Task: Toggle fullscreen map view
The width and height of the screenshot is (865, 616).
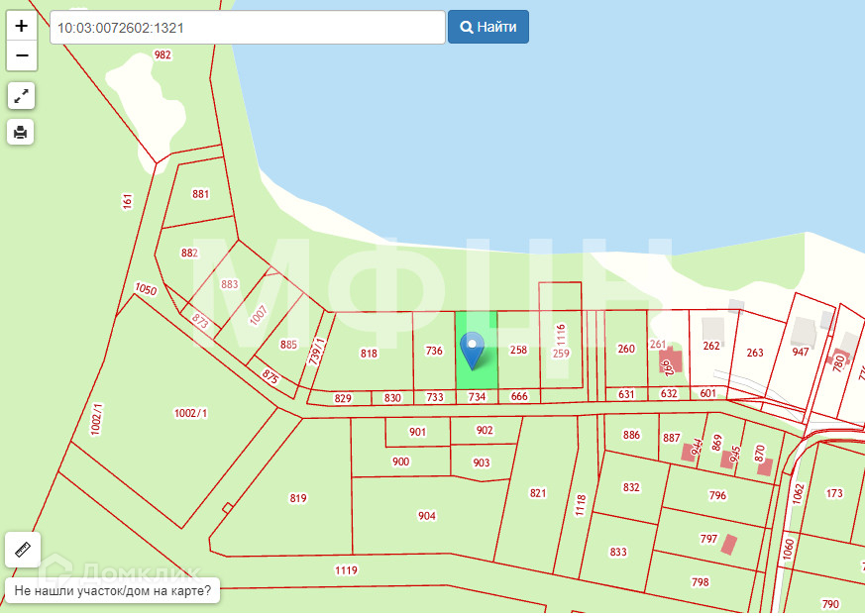Action: [21, 96]
